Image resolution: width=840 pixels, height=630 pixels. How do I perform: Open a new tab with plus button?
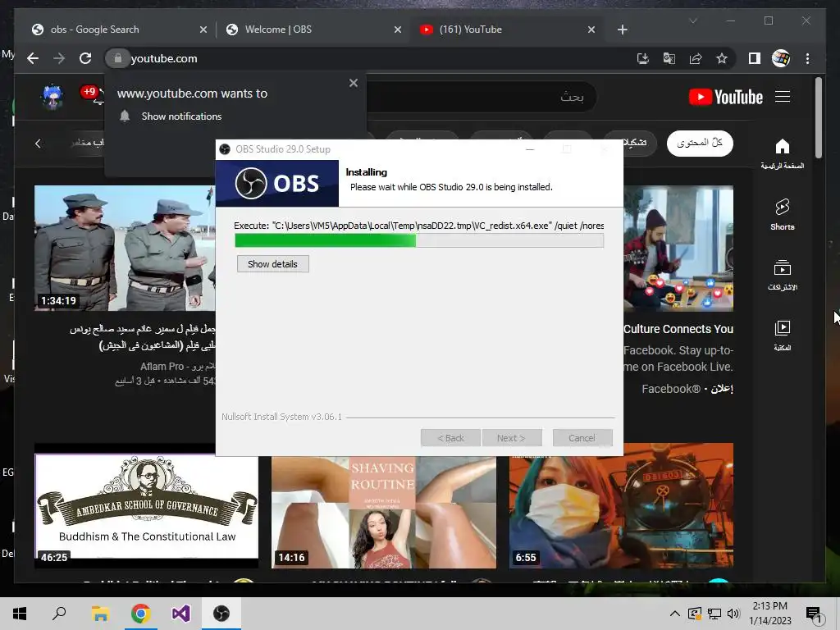(x=622, y=30)
